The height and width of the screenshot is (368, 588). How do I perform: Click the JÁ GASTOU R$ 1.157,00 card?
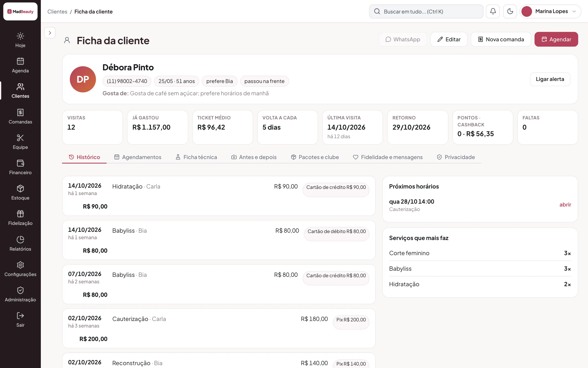pos(157,127)
